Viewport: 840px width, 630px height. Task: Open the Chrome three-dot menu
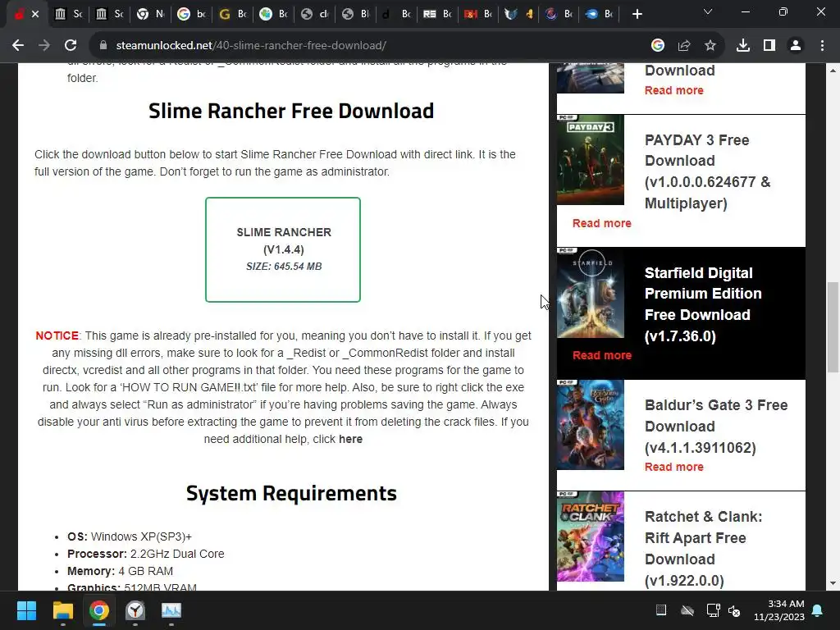[822, 46]
